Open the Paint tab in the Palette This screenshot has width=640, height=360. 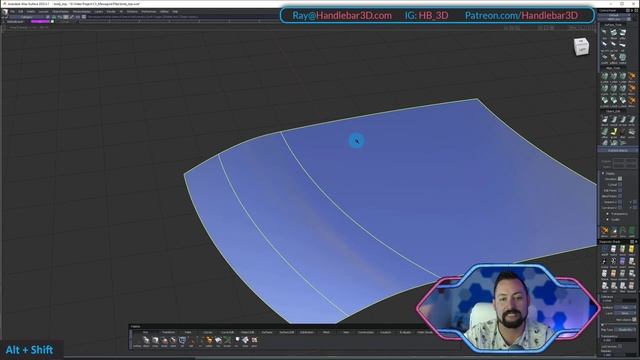click(188, 332)
